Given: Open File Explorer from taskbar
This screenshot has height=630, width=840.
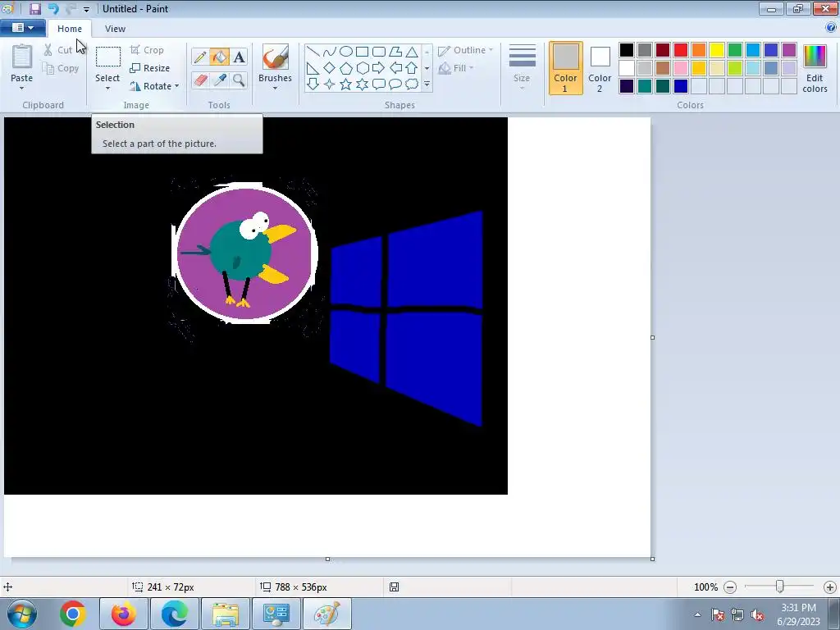Looking at the screenshot, I should (x=226, y=614).
